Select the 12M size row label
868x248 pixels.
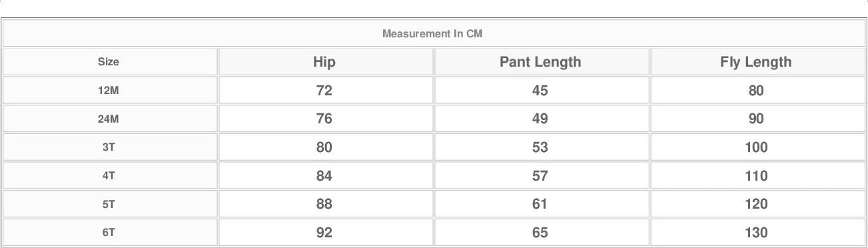pos(109,90)
